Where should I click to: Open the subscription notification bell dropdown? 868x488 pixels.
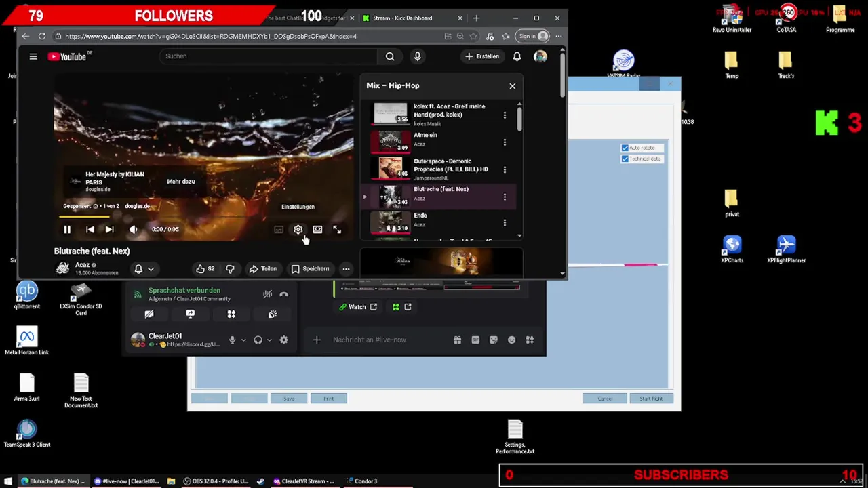(x=144, y=269)
